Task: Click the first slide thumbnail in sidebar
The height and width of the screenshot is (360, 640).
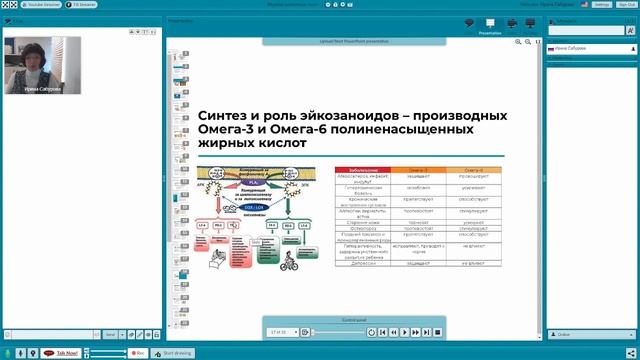Action: point(180,56)
